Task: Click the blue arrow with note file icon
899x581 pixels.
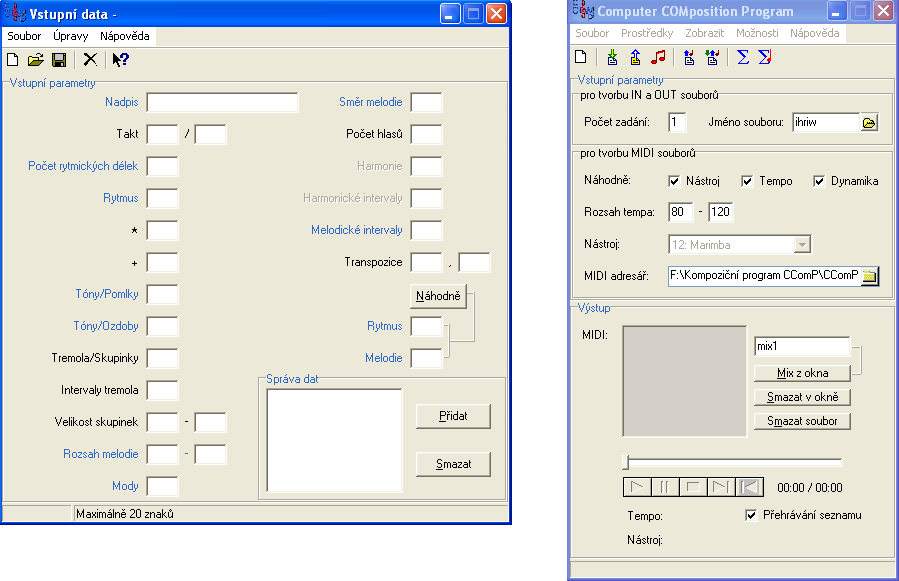Action: pos(689,57)
